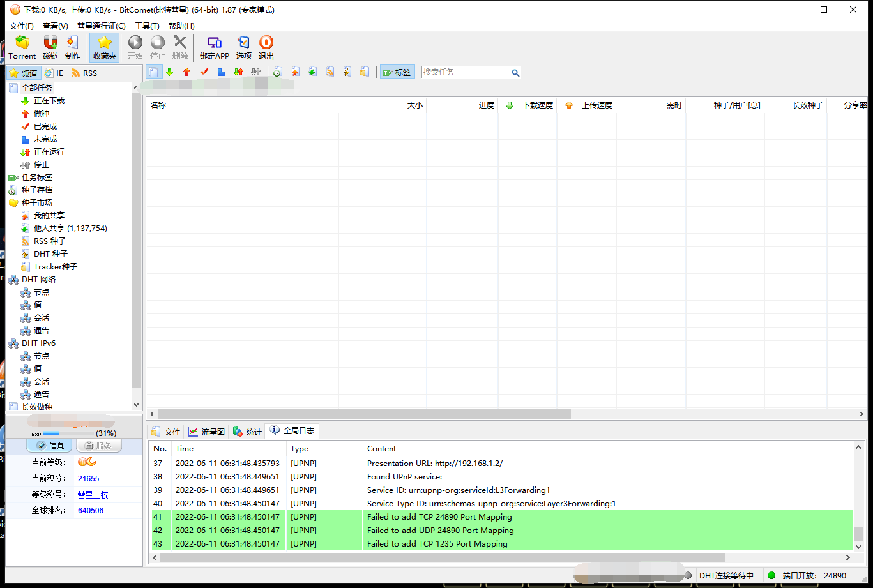873x588 pixels.
Task: Click the green port status indicator
Action: 771,575
